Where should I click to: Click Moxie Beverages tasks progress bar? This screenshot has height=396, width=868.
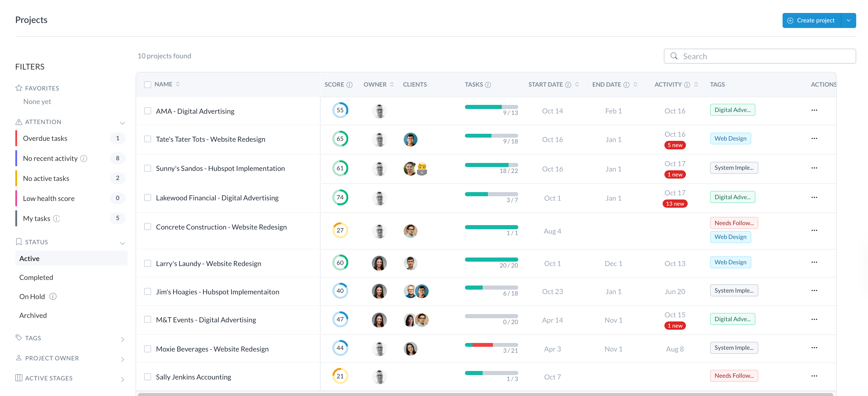click(x=491, y=345)
